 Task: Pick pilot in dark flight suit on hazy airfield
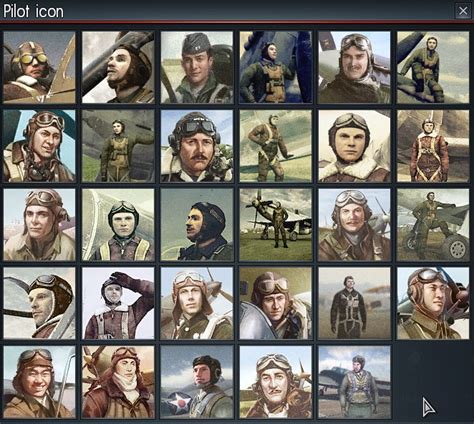coord(354,303)
